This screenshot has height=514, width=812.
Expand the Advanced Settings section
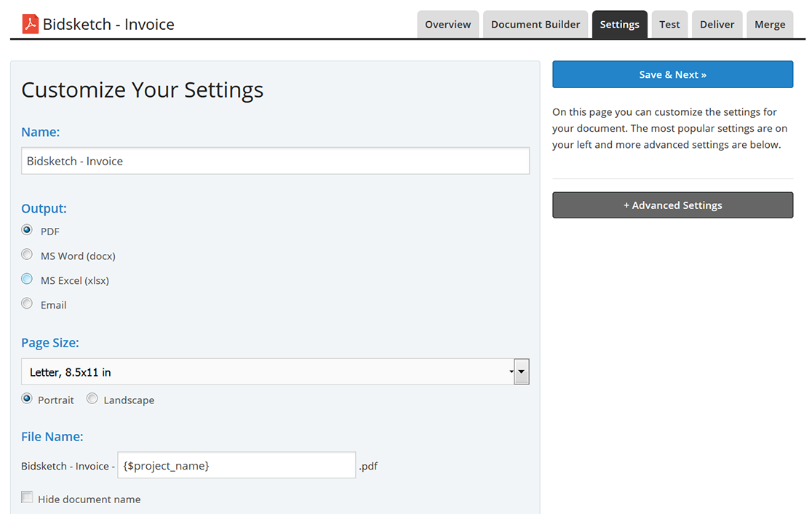point(672,205)
